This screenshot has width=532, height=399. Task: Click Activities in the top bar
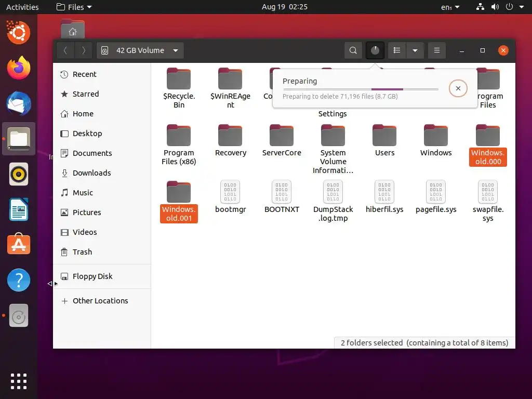[22, 7]
